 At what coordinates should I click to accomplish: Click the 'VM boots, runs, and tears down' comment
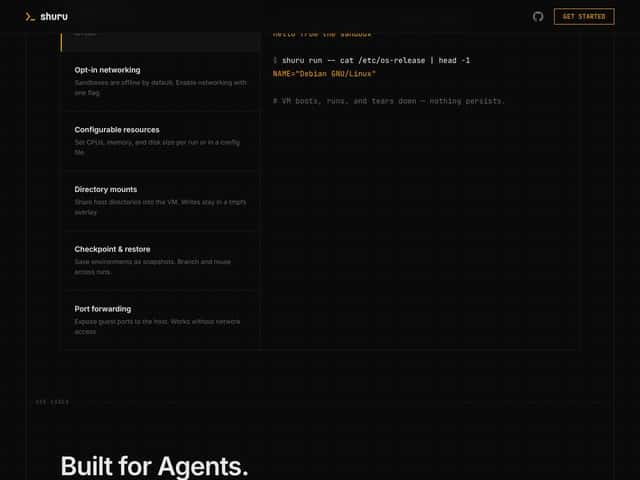[x=389, y=101]
